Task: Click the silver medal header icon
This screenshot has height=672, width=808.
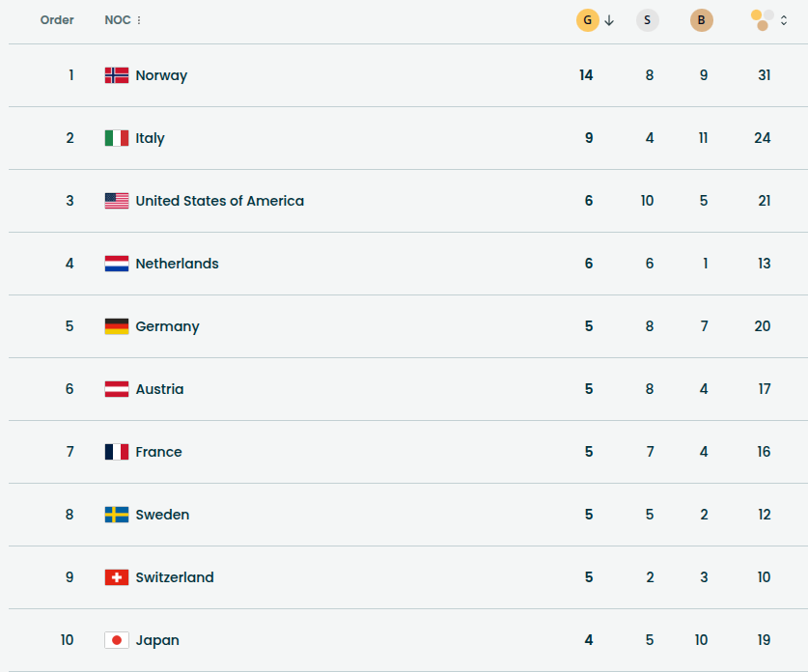Action: (x=648, y=20)
